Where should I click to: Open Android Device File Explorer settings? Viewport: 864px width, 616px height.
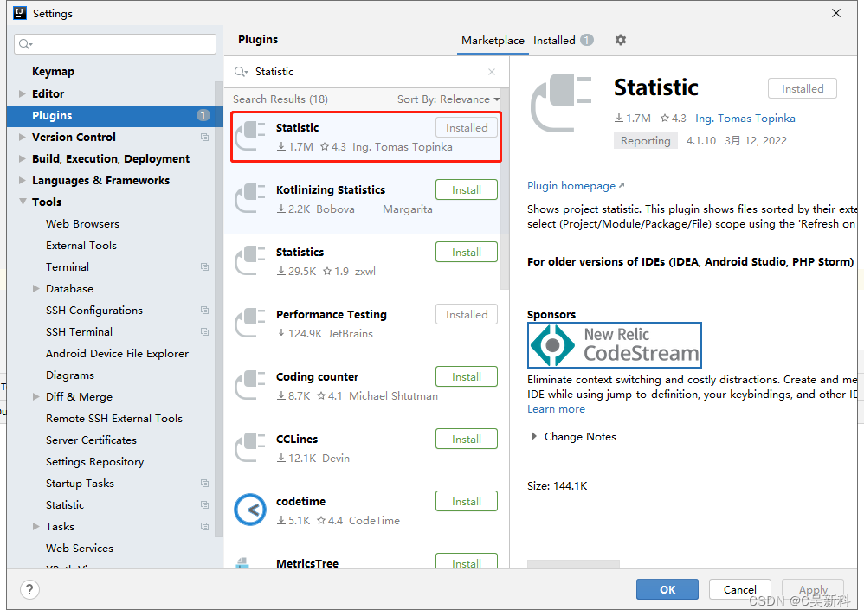[x=117, y=353]
